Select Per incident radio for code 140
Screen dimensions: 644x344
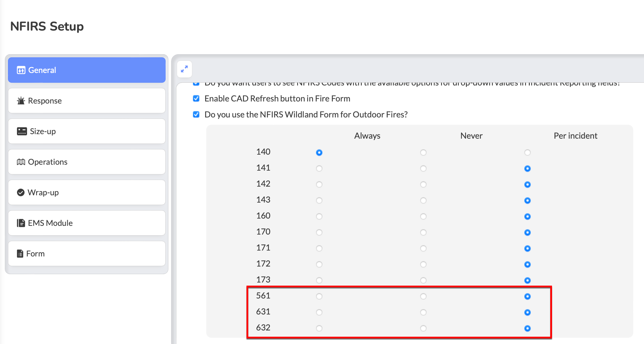pos(527,153)
